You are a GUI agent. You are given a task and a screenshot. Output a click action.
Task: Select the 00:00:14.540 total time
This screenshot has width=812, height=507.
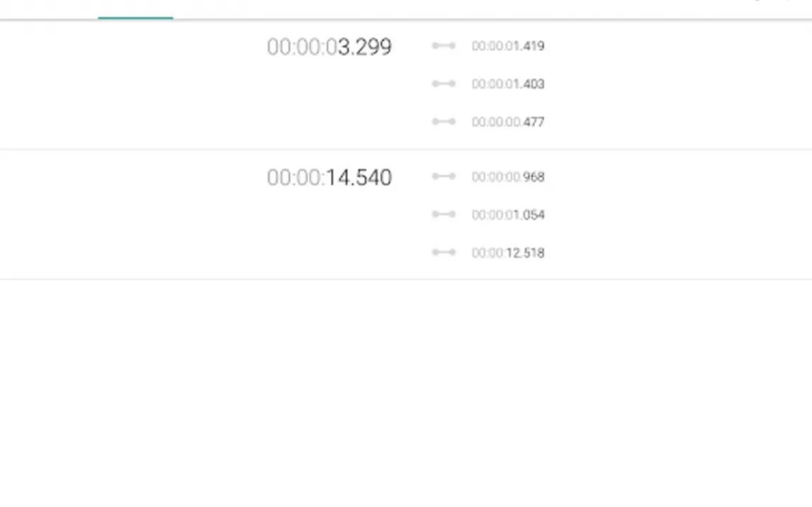click(x=329, y=178)
